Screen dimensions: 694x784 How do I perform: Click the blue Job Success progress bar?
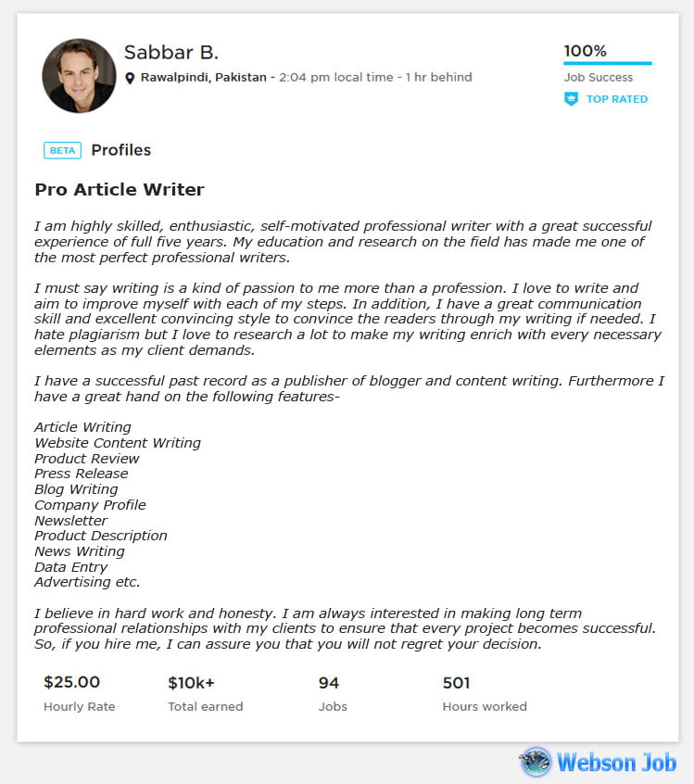608,63
